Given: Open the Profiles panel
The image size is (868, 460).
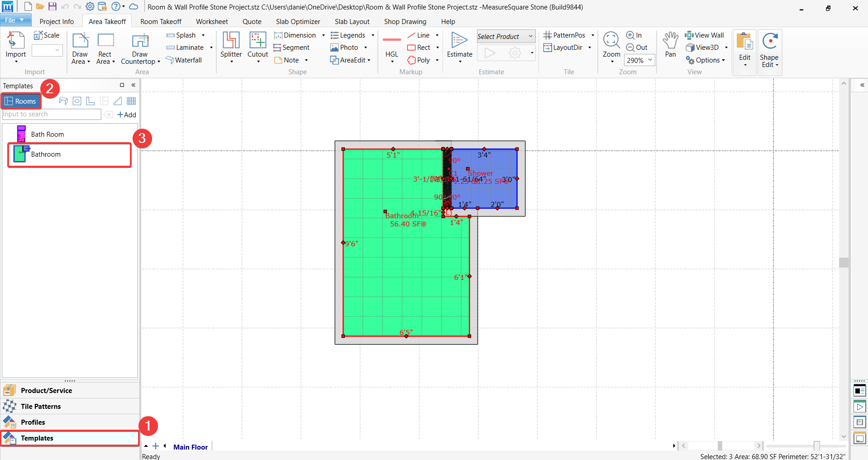Looking at the screenshot, I should (x=70, y=422).
